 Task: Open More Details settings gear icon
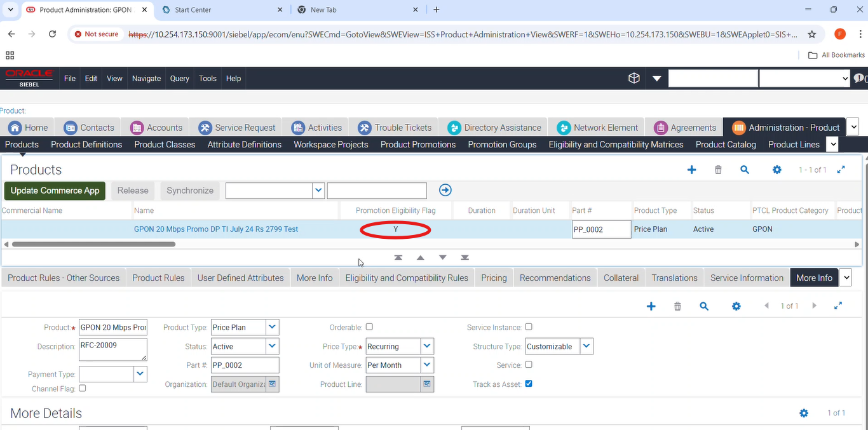(x=804, y=413)
